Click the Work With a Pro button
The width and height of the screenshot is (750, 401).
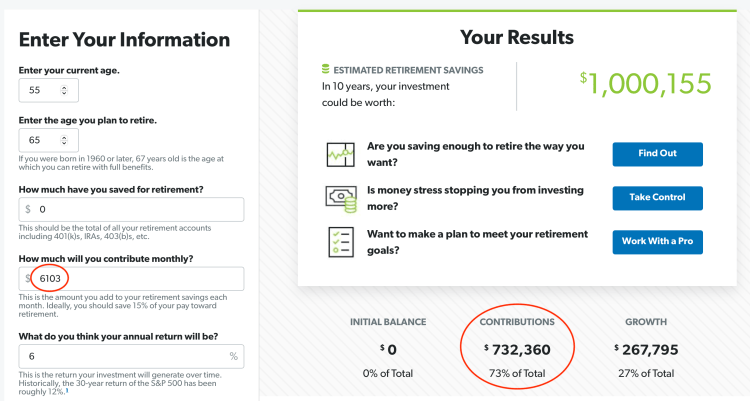[657, 242]
